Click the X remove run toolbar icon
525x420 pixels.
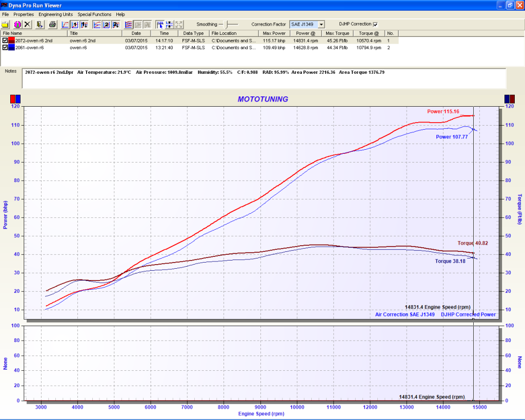[27, 24]
